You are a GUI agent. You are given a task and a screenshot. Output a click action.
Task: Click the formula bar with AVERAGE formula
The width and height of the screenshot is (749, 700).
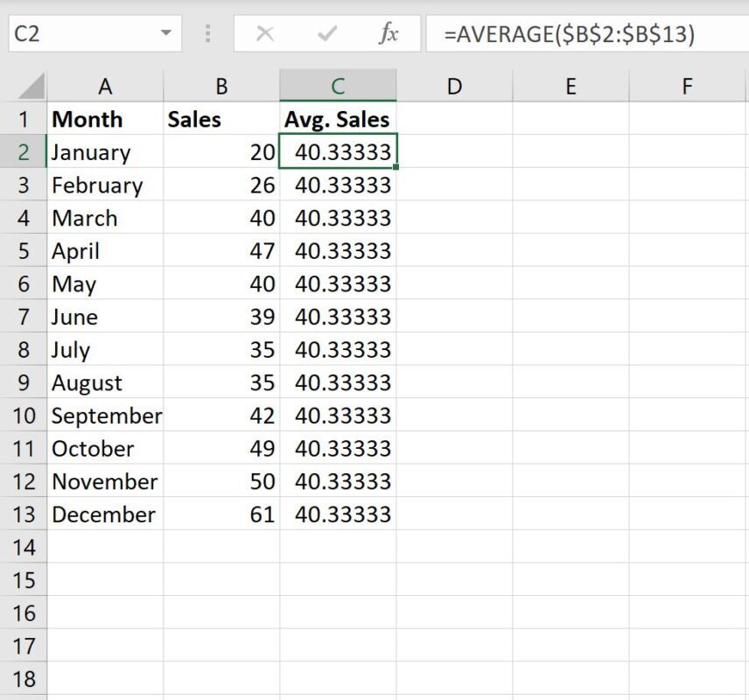pos(587,33)
